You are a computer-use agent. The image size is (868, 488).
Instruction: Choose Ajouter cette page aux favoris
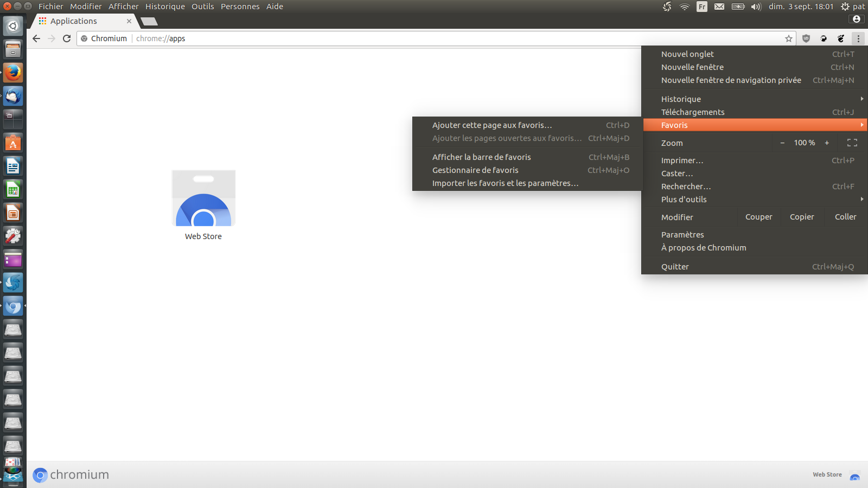pyautogui.click(x=492, y=125)
